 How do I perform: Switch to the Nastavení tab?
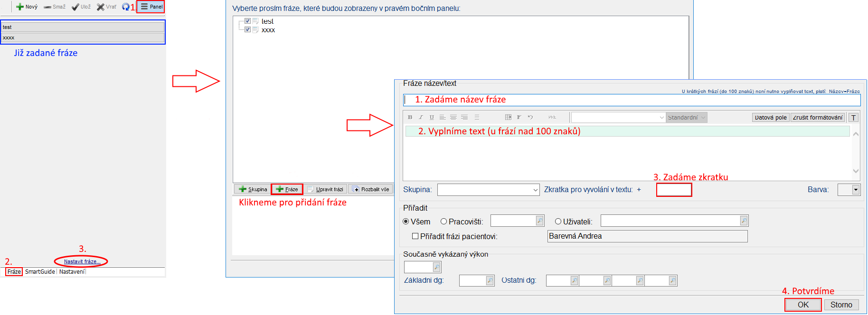coord(72,272)
